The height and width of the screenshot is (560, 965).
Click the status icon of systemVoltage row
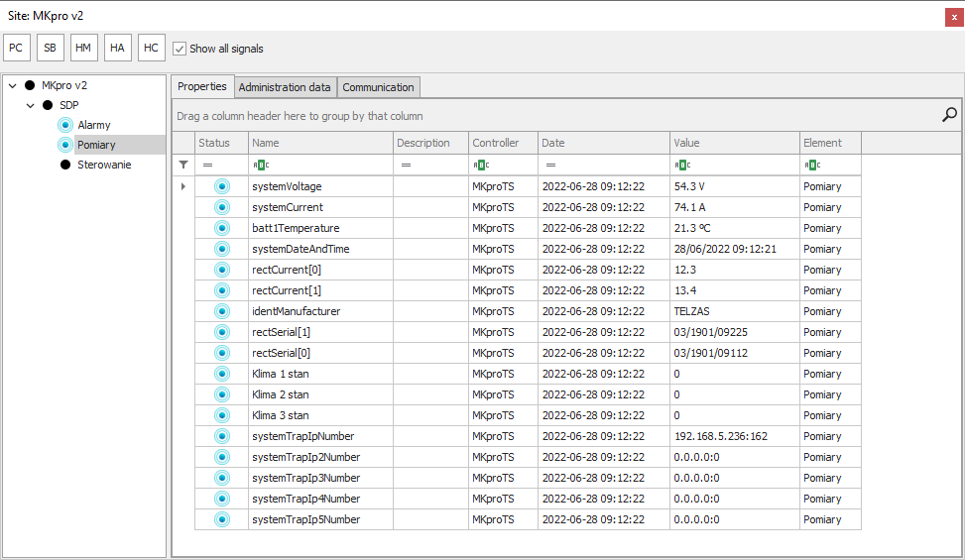coord(222,186)
